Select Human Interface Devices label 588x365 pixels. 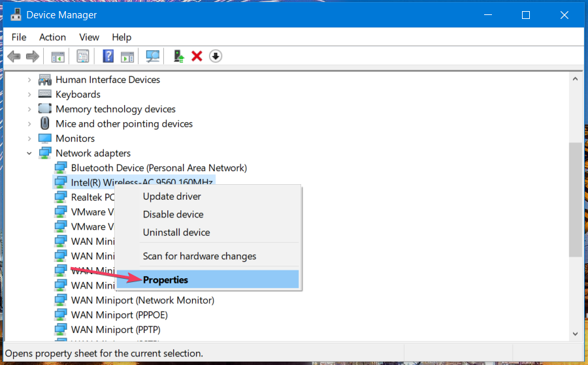tap(108, 80)
